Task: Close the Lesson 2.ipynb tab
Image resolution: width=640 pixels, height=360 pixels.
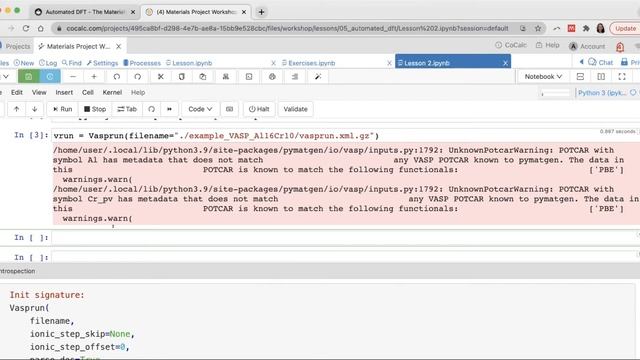Action: click(505, 63)
